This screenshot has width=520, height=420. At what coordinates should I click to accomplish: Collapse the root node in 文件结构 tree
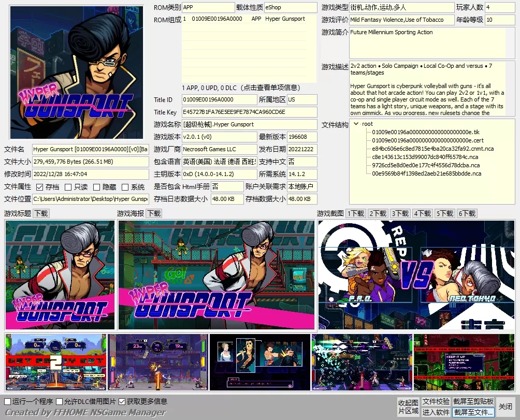click(357, 124)
